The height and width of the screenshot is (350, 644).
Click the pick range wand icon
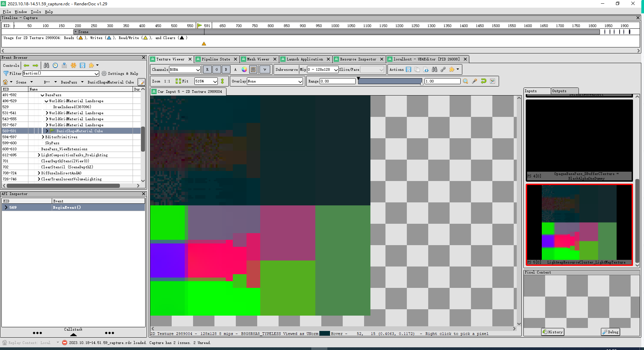[x=474, y=81]
